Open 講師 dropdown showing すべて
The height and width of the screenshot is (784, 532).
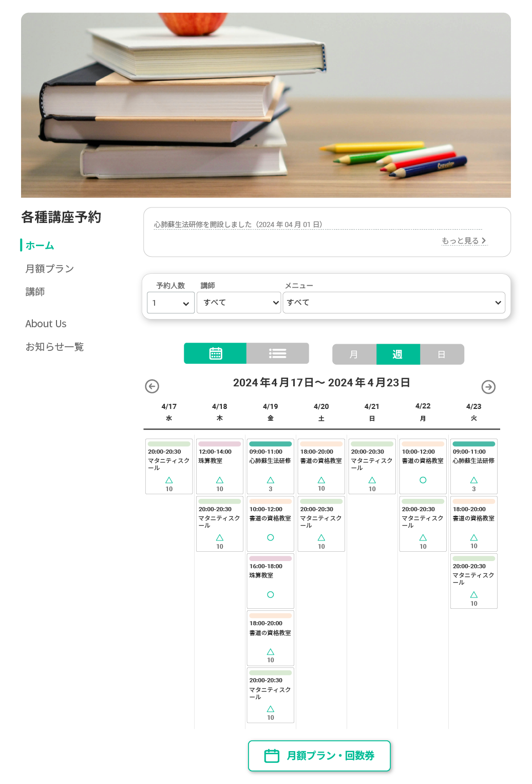(x=239, y=303)
